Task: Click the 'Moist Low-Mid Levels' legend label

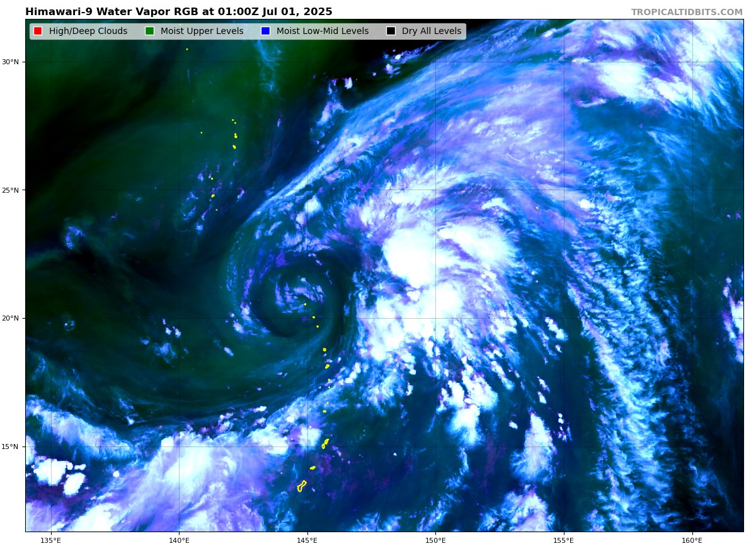Action: tap(323, 31)
